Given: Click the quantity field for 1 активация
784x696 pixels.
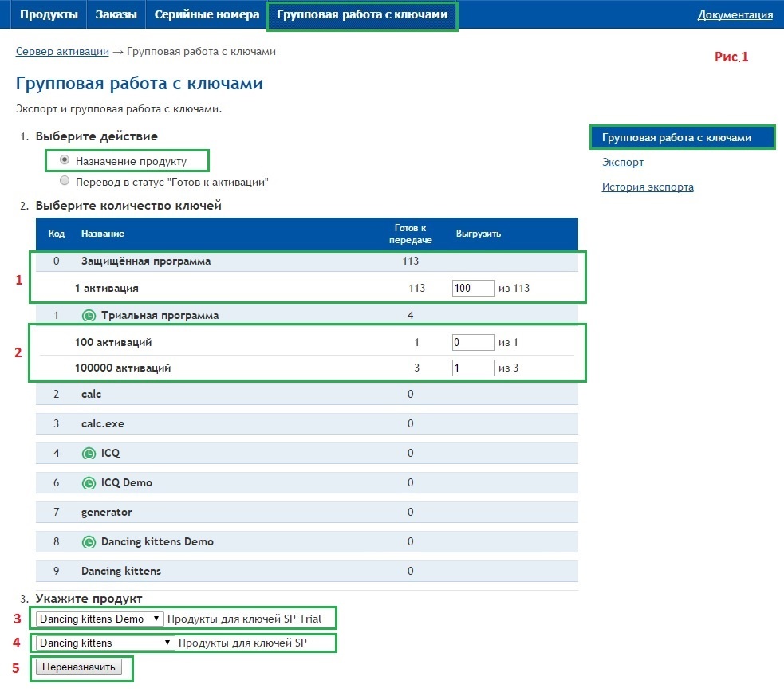Looking at the screenshot, I should 473,288.
